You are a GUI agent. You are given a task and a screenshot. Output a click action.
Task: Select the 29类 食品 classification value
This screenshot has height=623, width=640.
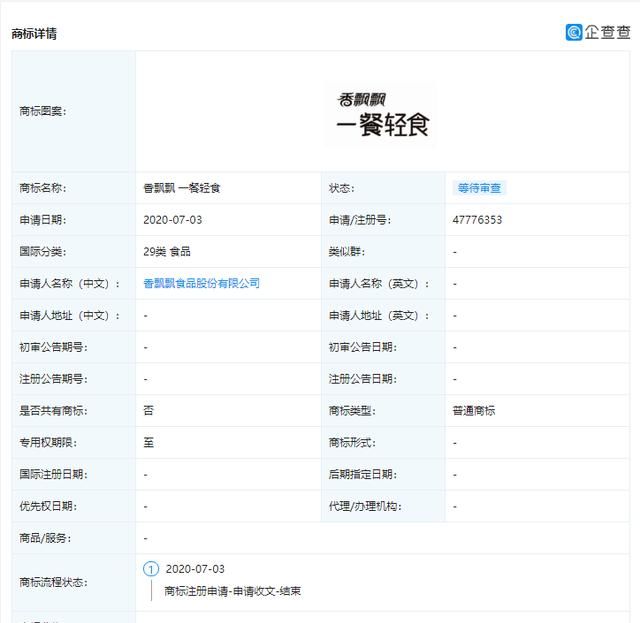click(x=167, y=251)
